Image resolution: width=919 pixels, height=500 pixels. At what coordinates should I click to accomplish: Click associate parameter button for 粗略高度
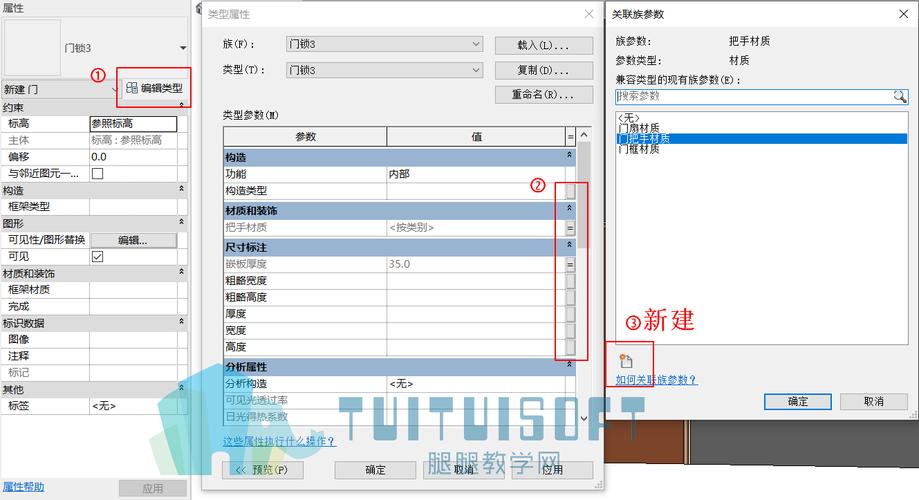pos(570,297)
